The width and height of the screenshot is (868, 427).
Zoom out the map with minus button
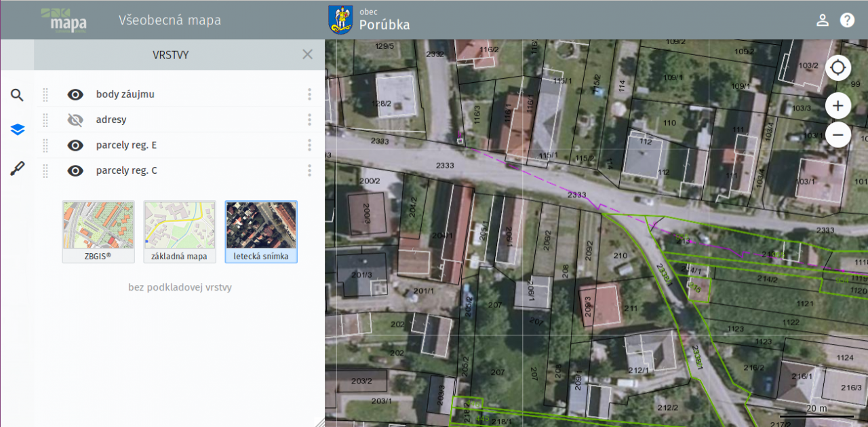(838, 134)
